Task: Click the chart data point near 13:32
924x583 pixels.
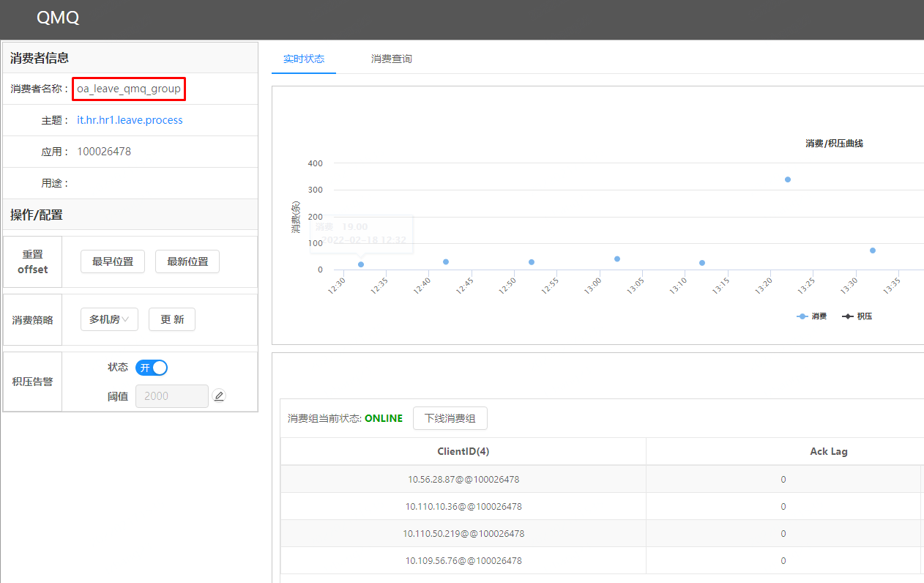Action: (x=873, y=250)
